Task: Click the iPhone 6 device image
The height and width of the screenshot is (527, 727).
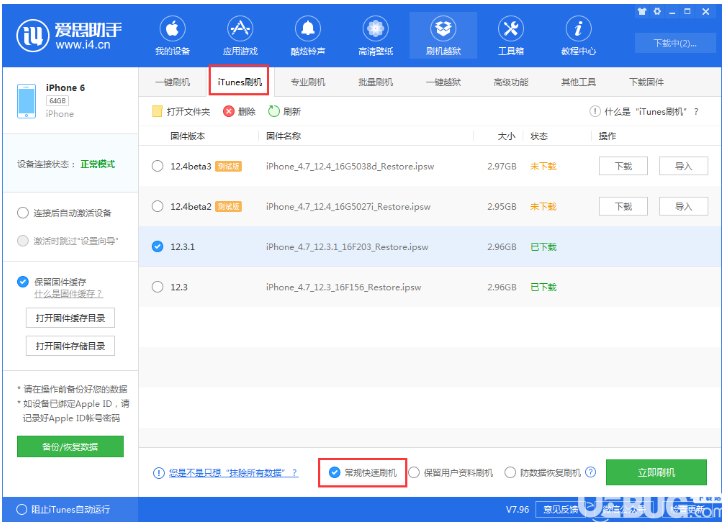Action: pyautogui.click(x=26, y=101)
